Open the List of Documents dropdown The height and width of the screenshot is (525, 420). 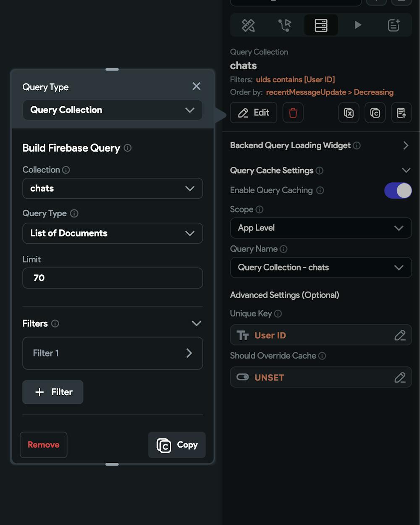113,233
